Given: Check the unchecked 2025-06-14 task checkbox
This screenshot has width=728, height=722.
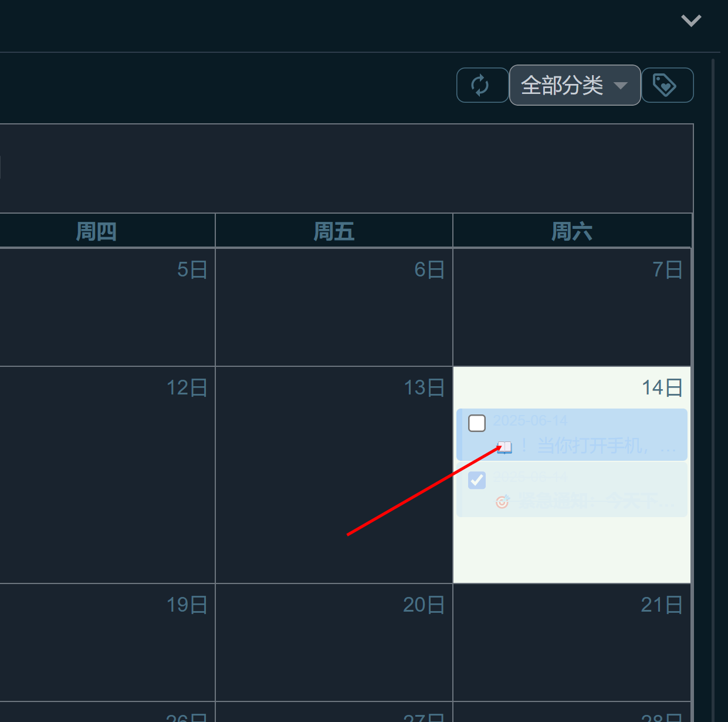Looking at the screenshot, I should pyautogui.click(x=477, y=423).
